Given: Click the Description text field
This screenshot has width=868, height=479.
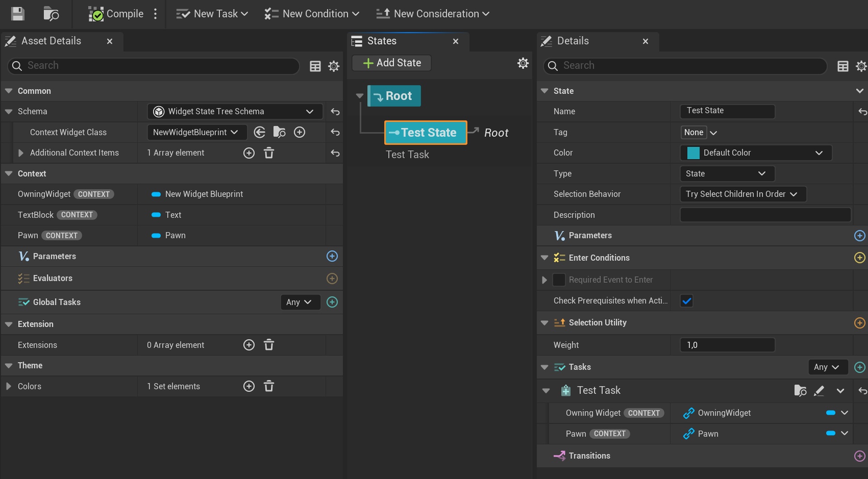Looking at the screenshot, I should 765,215.
